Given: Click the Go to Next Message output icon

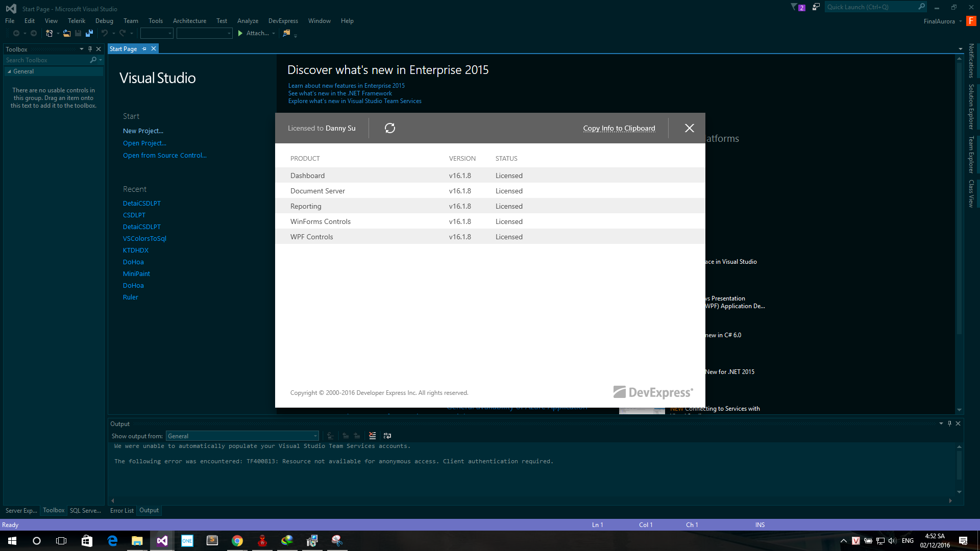Looking at the screenshot, I should click(357, 436).
